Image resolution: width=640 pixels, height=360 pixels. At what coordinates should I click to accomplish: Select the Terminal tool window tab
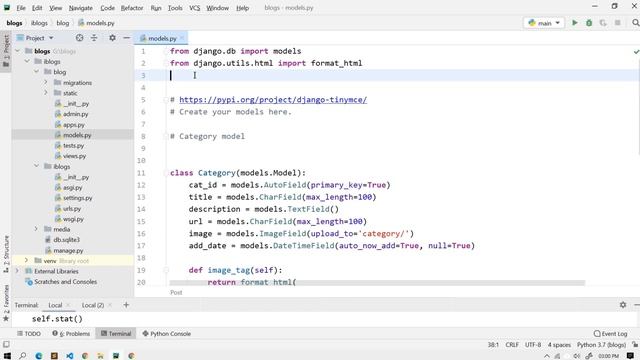116,333
